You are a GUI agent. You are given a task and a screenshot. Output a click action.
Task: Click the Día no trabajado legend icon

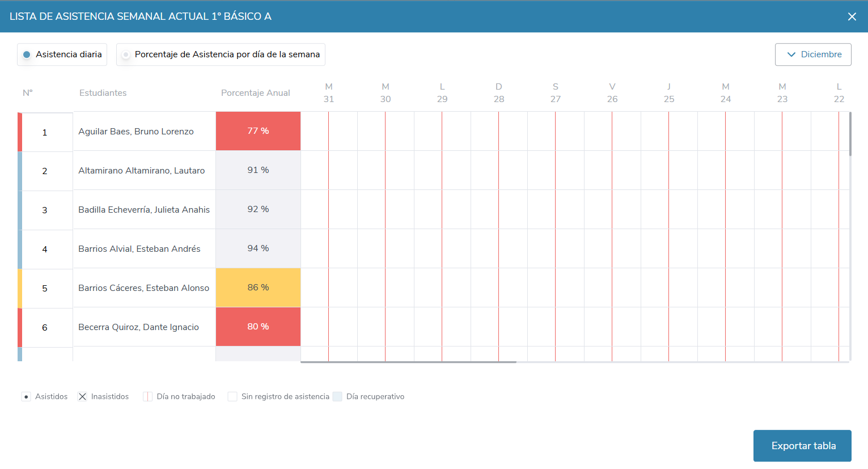tap(147, 396)
